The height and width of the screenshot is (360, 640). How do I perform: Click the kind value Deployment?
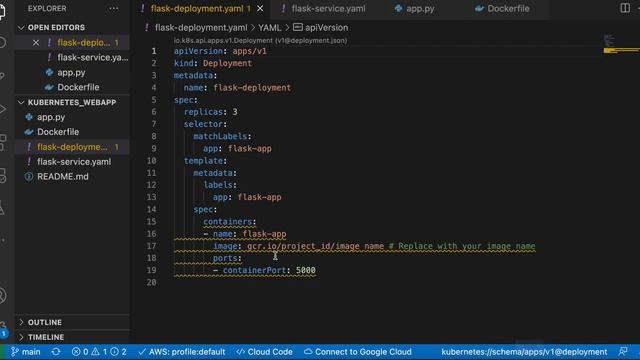227,63
